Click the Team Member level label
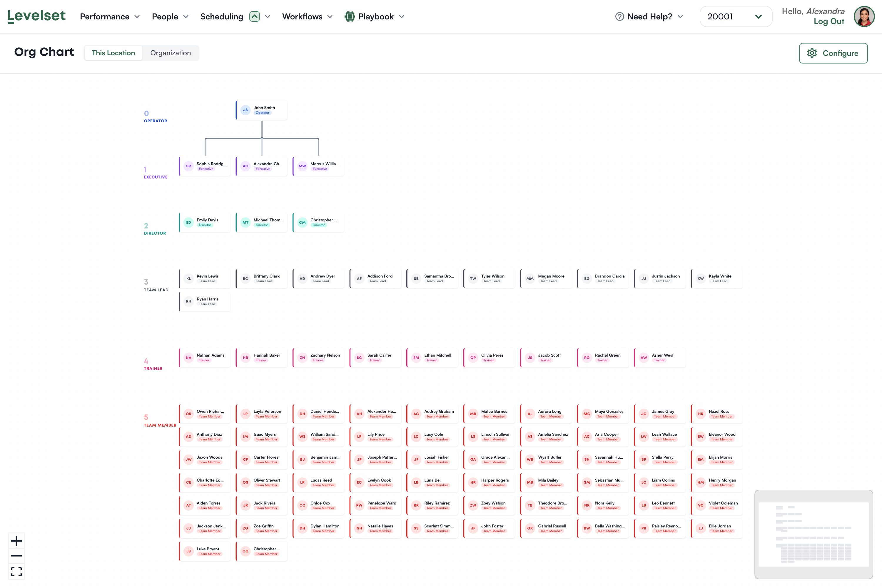 (x=160, y=425)
